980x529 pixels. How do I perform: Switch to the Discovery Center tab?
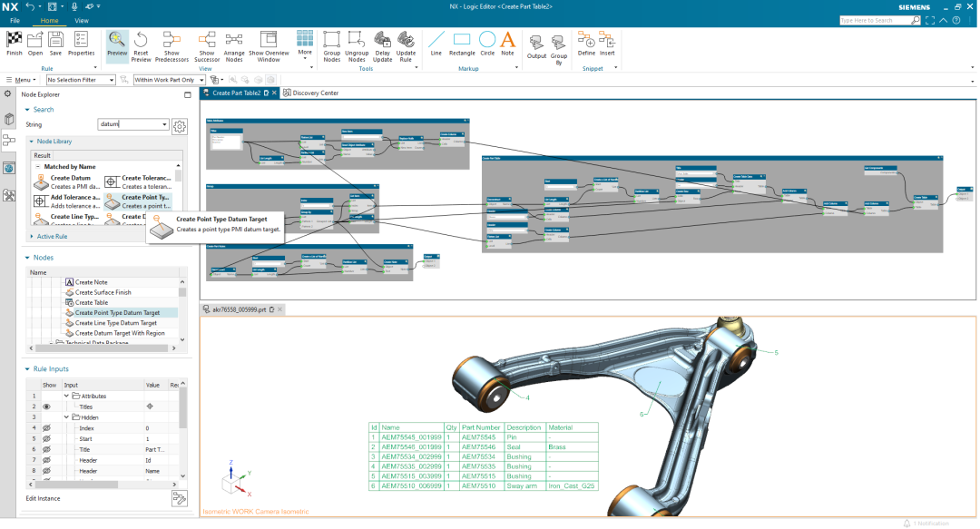[310, 93]
